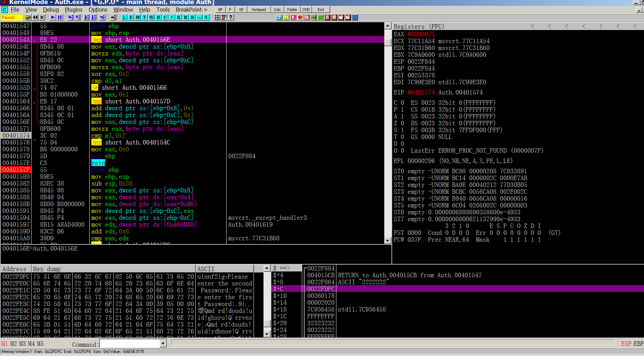Show the Call stack via K icon

179,17
